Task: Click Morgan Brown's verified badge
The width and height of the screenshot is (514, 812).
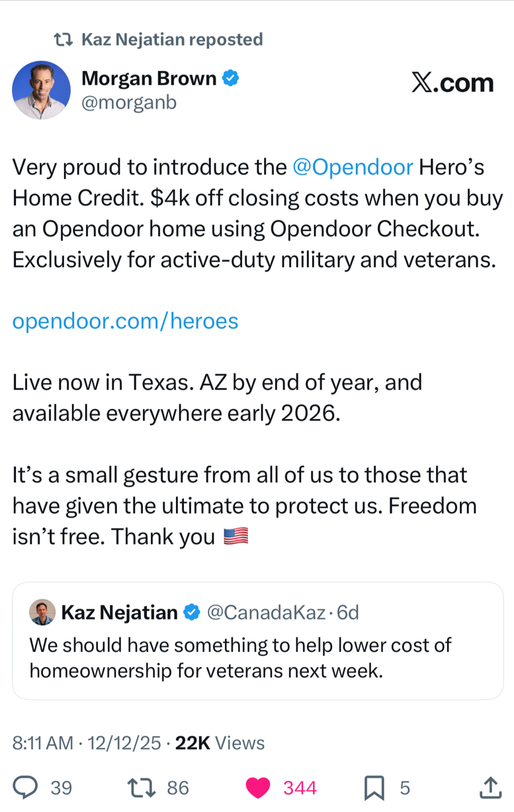Action: coord(230,79)
